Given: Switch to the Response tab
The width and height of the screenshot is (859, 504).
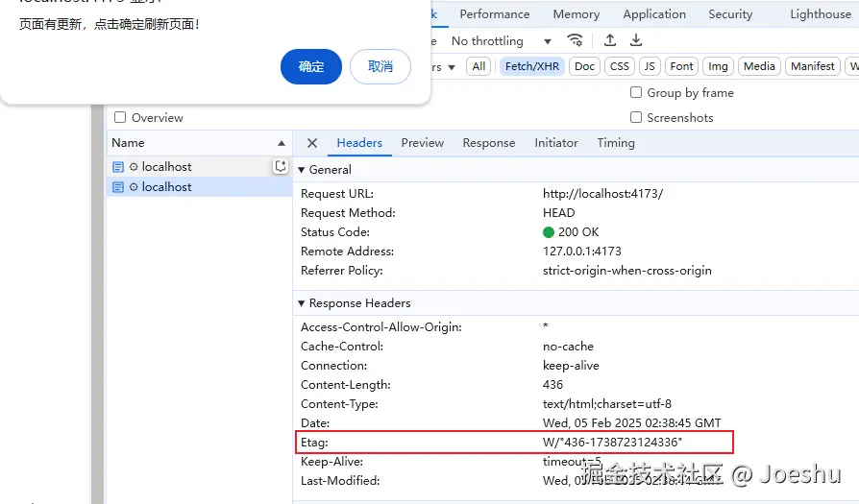Looking at the screenshot, I should (489, 143).
